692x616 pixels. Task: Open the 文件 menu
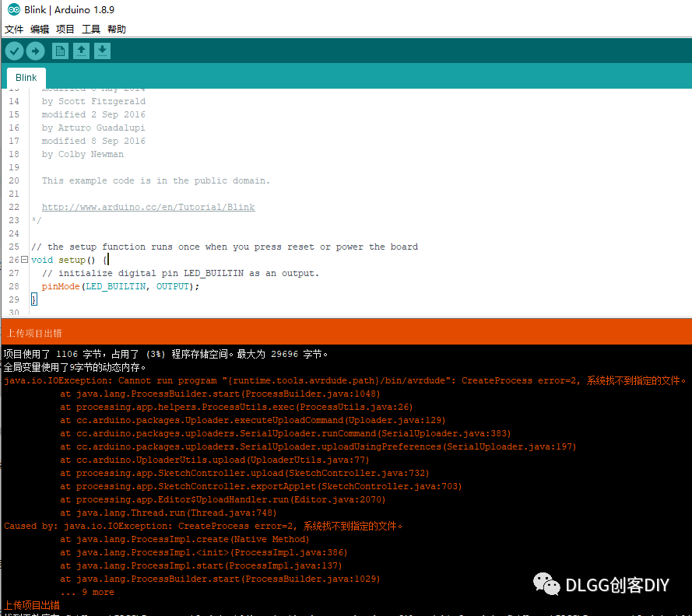[13, 29]
